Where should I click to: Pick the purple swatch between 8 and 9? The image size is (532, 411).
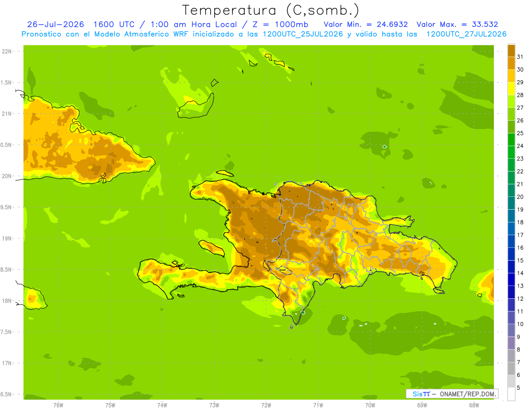pyautogui.click(x=511, y=343)
